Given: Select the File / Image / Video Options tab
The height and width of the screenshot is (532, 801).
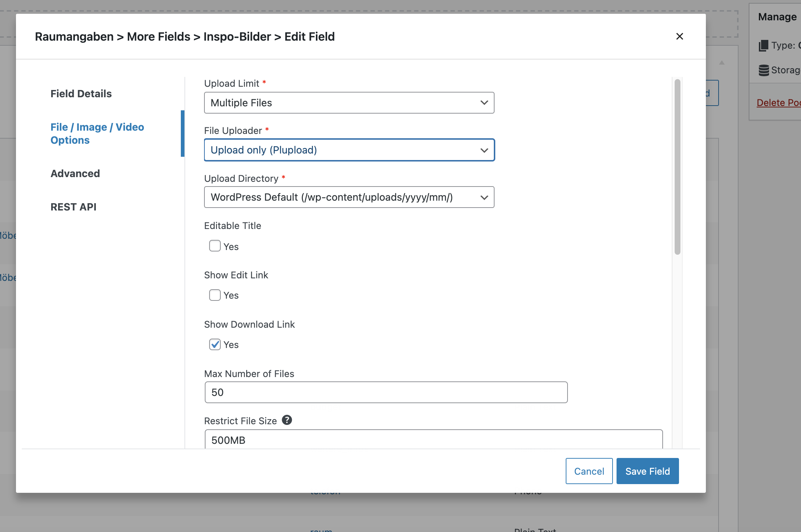Looking at the screenshot, I should pos(97,134).
